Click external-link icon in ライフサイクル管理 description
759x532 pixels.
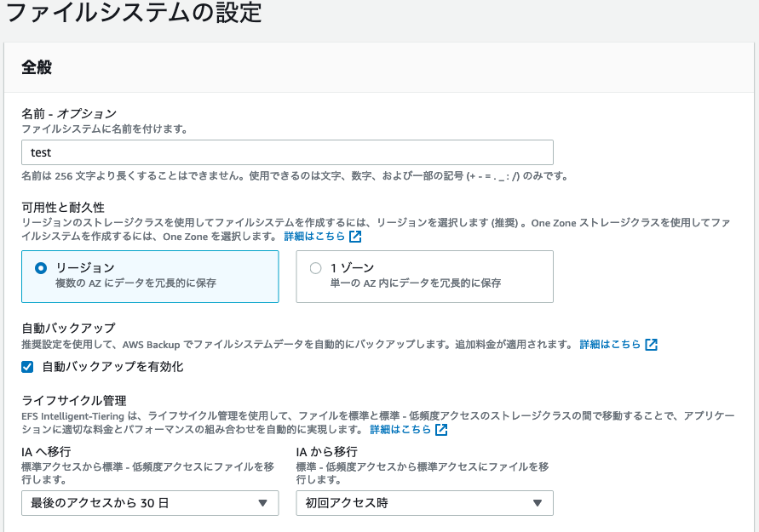441,430
